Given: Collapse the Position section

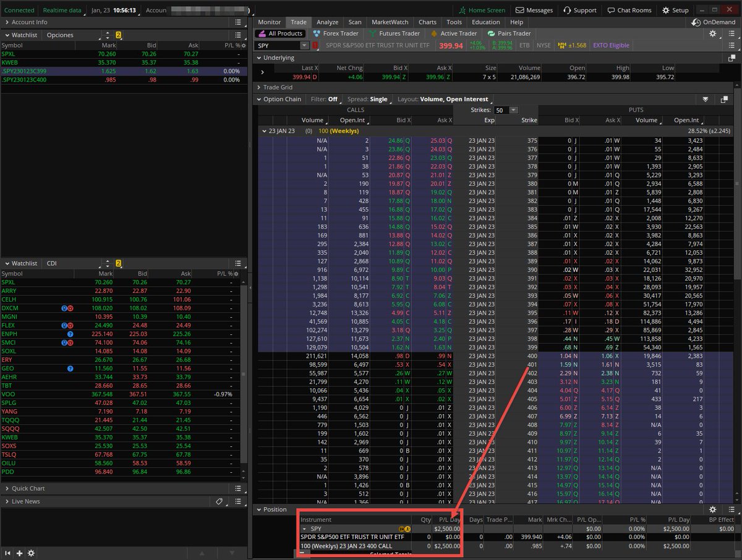Looking at the screenshot, I should (259, 509).
